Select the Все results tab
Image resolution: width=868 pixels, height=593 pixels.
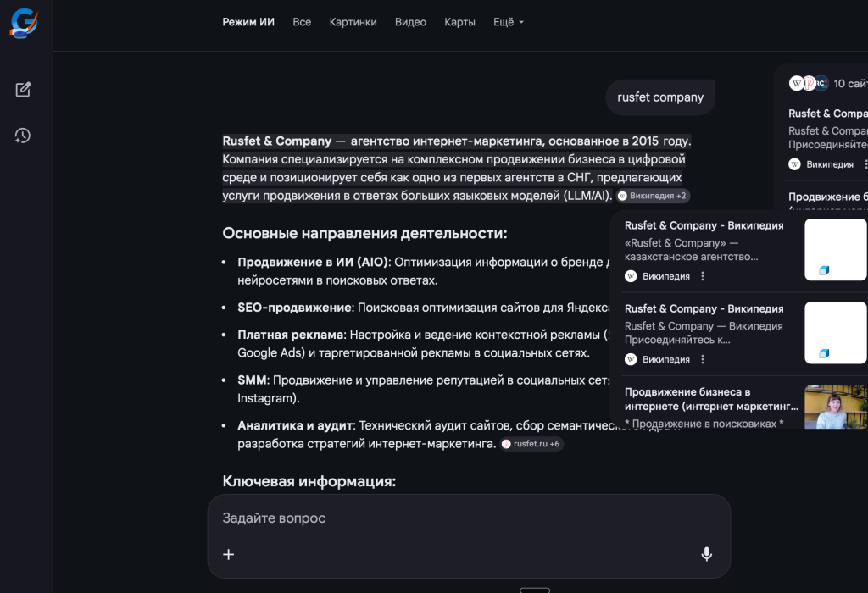pyautogui.click(x=302, y=22)
